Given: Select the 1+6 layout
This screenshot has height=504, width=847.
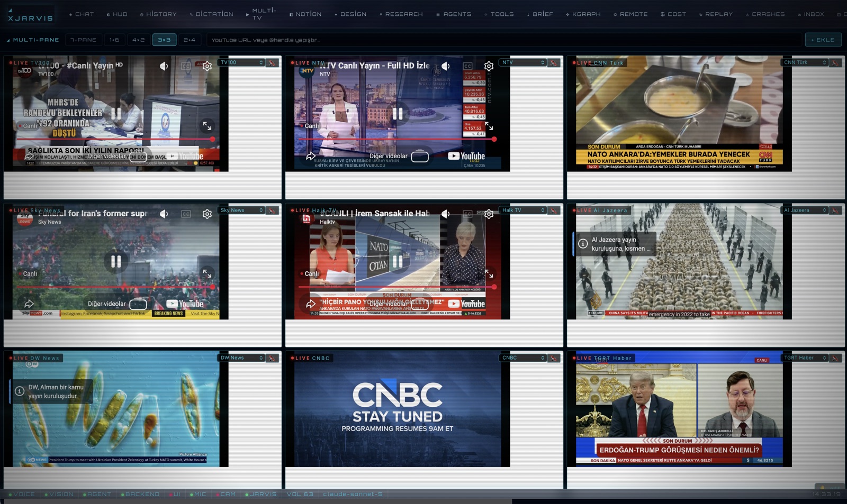Looking at the screenshot, I should coord(114,40).
